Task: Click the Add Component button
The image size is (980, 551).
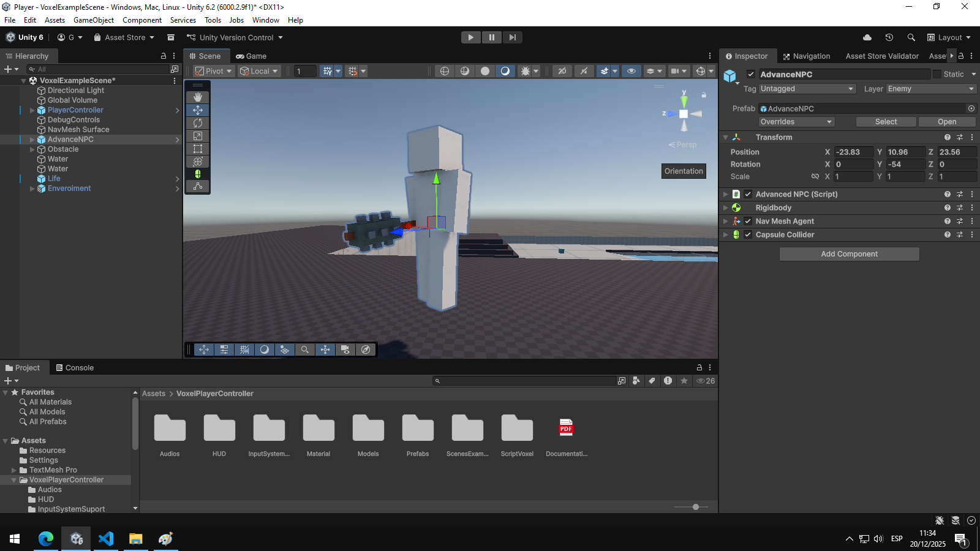Action: click(x=849, y=254)
